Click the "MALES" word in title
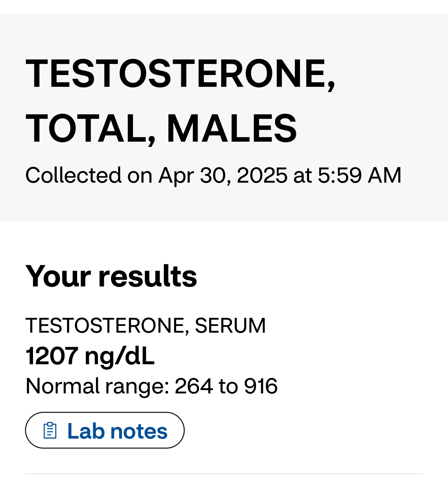This screenshot has height=491, width=448. click(232, 128)
